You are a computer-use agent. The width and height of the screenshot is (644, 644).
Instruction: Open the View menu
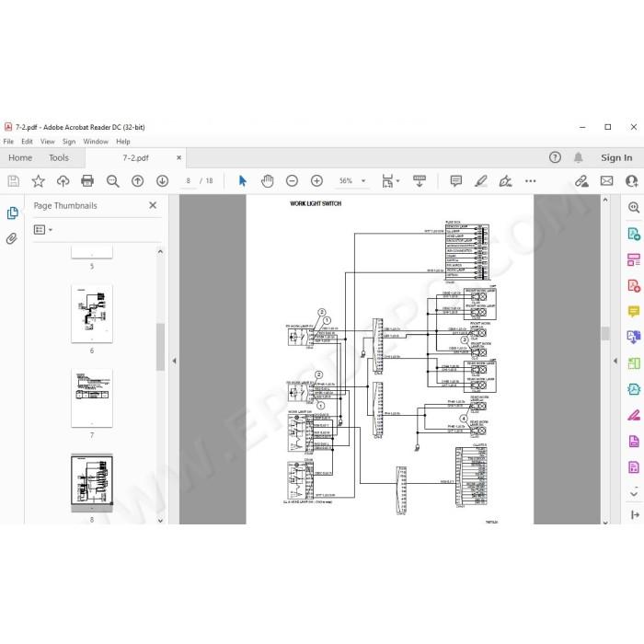47,142
